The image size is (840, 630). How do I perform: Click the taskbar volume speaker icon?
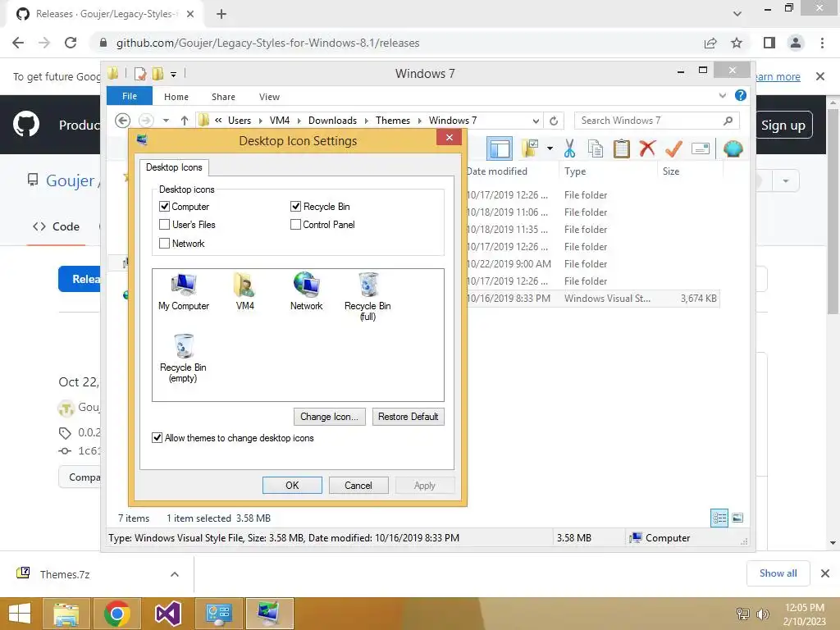[x=762, y=614]
